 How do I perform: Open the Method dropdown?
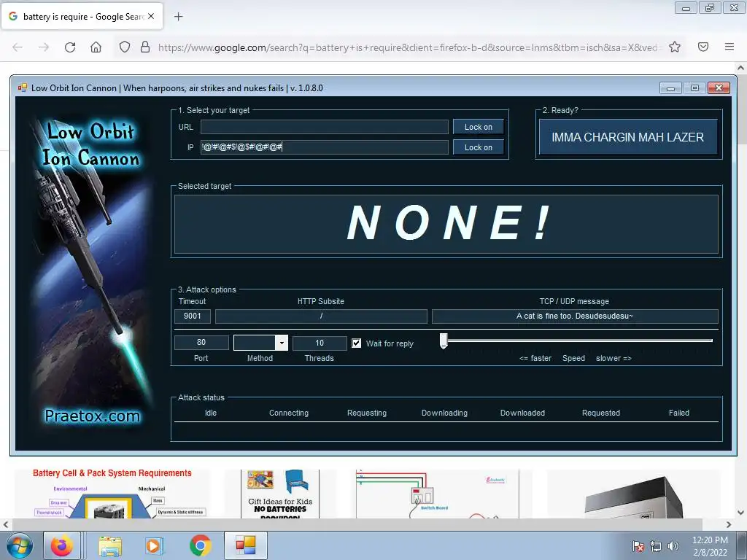[x=282, y=343]
